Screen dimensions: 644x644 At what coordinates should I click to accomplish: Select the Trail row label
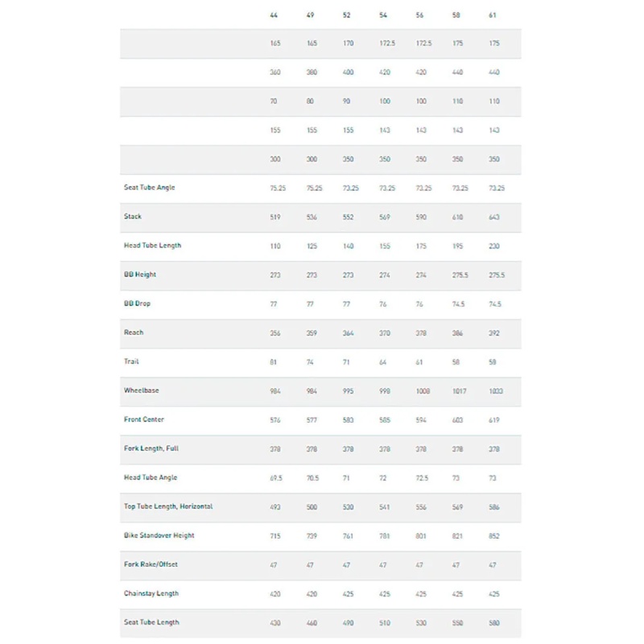pos(131,361)
